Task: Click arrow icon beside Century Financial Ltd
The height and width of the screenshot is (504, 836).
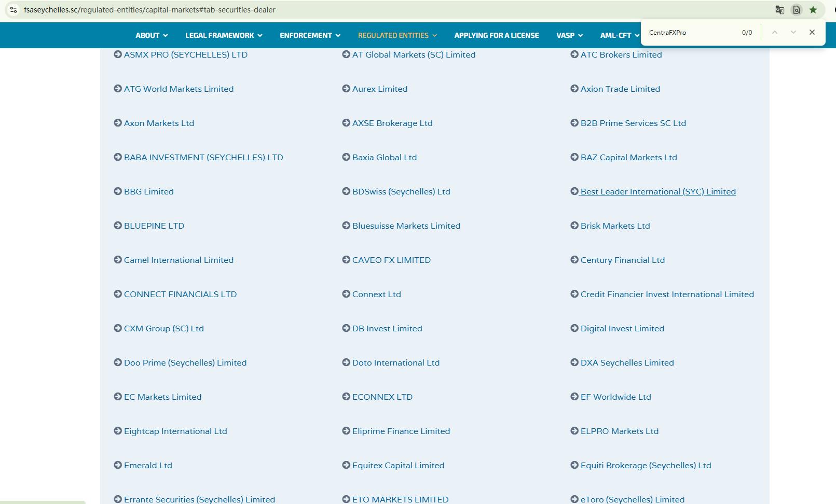Action: pos(574,260)
